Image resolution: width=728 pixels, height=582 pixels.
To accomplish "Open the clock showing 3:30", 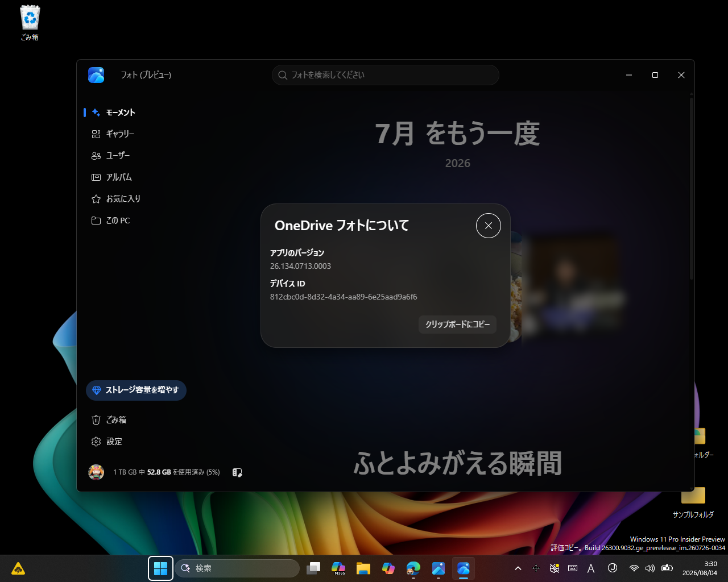I will [700, 568].
